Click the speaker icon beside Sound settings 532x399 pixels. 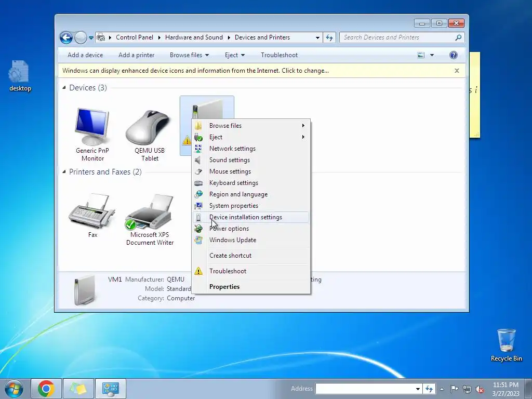(198, 160)
